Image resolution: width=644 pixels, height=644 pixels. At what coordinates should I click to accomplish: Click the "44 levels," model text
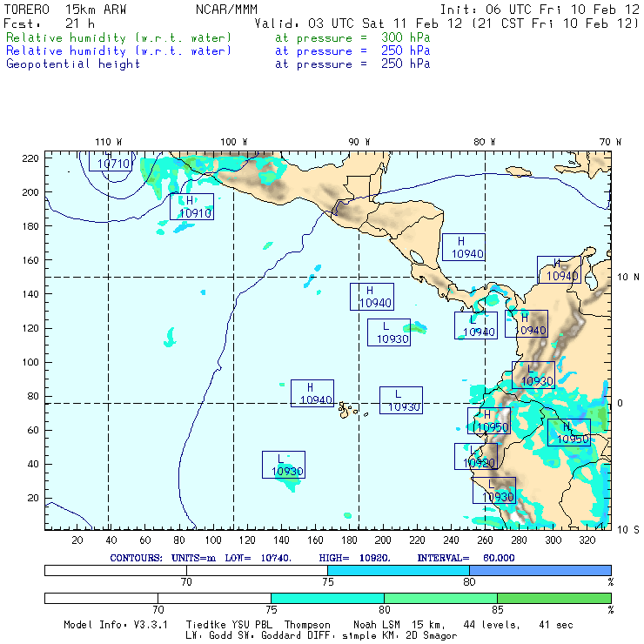492,625
